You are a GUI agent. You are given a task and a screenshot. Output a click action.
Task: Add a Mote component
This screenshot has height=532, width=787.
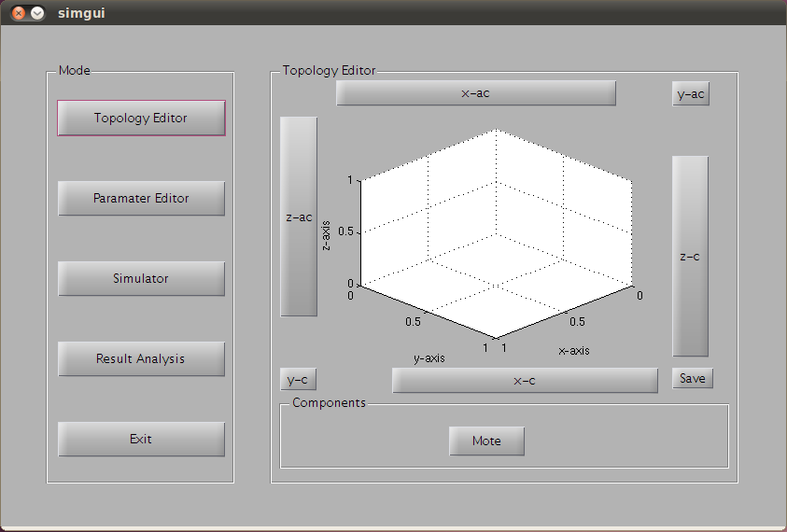486,441
